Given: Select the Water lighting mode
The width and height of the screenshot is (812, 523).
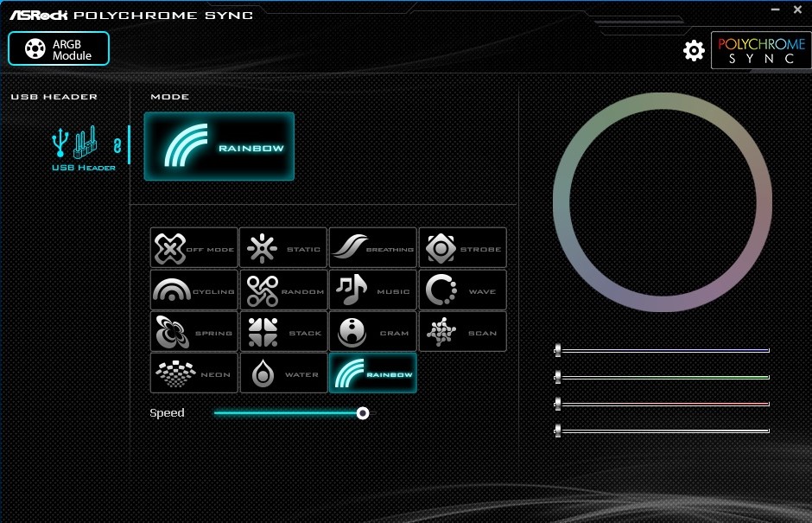Looking at the screenshot, I should pos(284,373).
